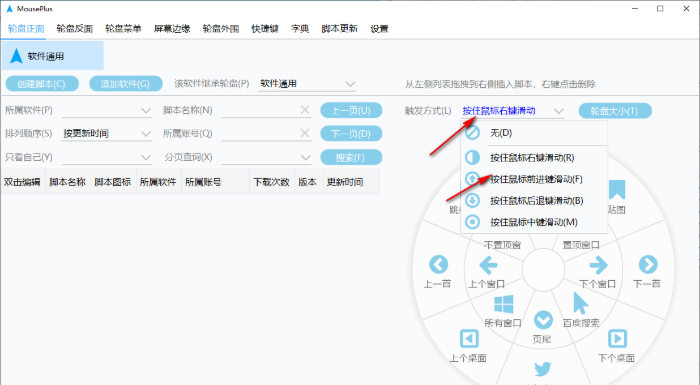Click the 页尾 down chevron icon

[543, 320]
